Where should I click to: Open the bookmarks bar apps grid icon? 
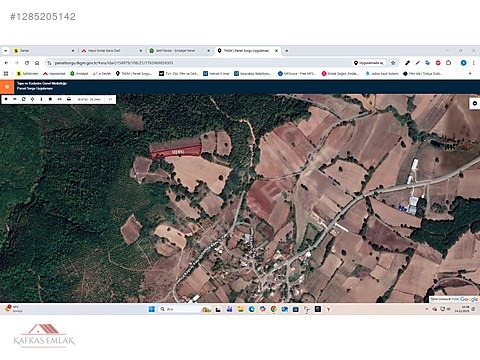pyautogui.click(x=6, y=73)
